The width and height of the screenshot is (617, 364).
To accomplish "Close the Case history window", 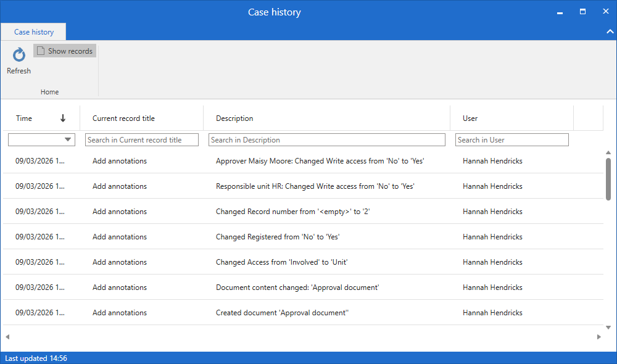I will (x=606, y=11).
